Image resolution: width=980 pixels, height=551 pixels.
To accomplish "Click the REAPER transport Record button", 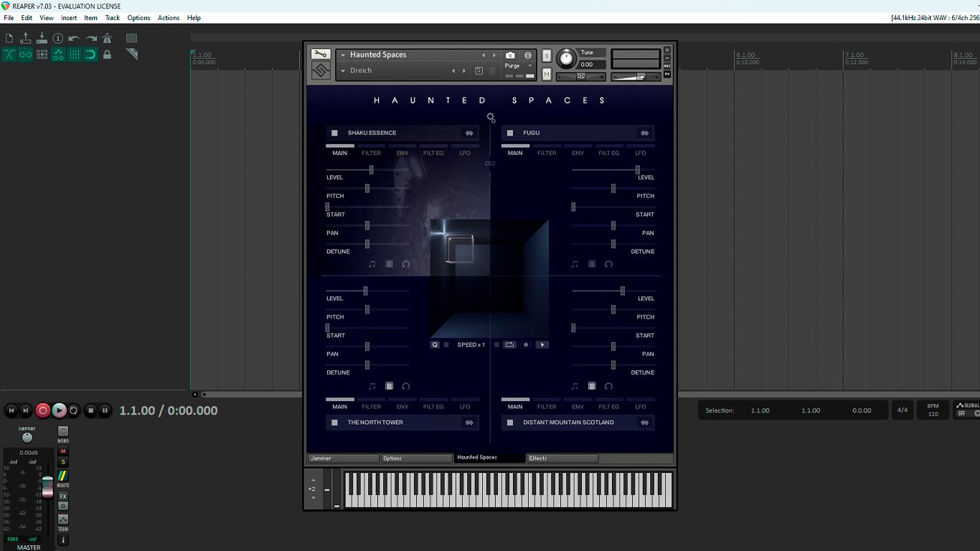I will coord(43,410).
